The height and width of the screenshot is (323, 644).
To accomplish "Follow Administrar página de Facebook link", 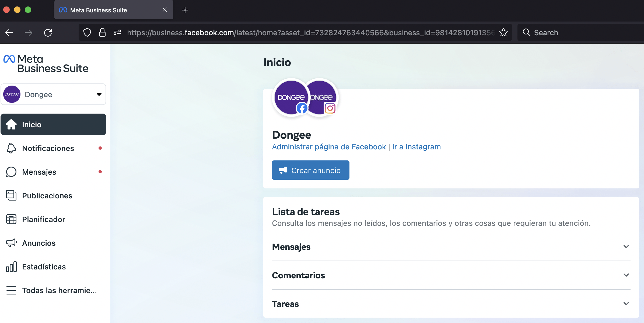I will (x=329, y=147).
